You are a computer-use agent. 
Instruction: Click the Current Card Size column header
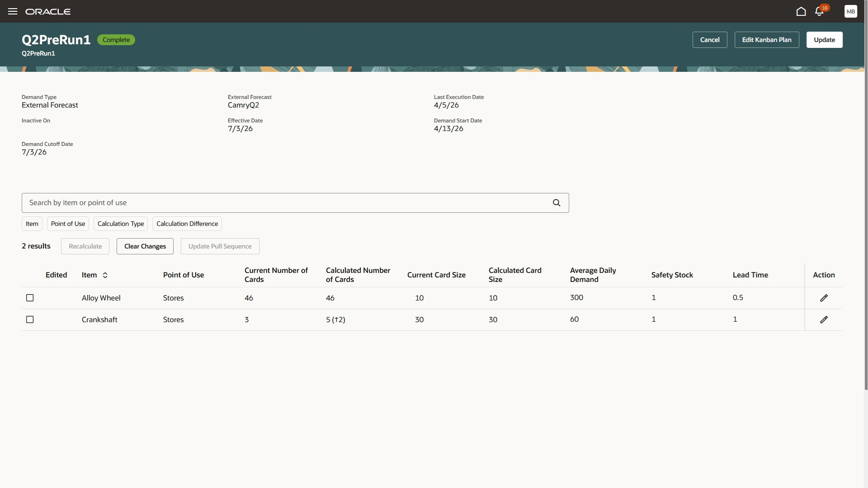click(x=436, y=275)
